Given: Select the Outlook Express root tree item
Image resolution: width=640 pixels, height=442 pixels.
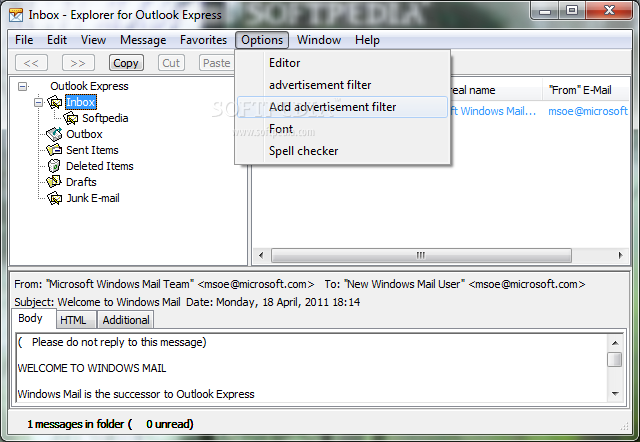Looking at the screenshot, I should [x=89, y=86].
